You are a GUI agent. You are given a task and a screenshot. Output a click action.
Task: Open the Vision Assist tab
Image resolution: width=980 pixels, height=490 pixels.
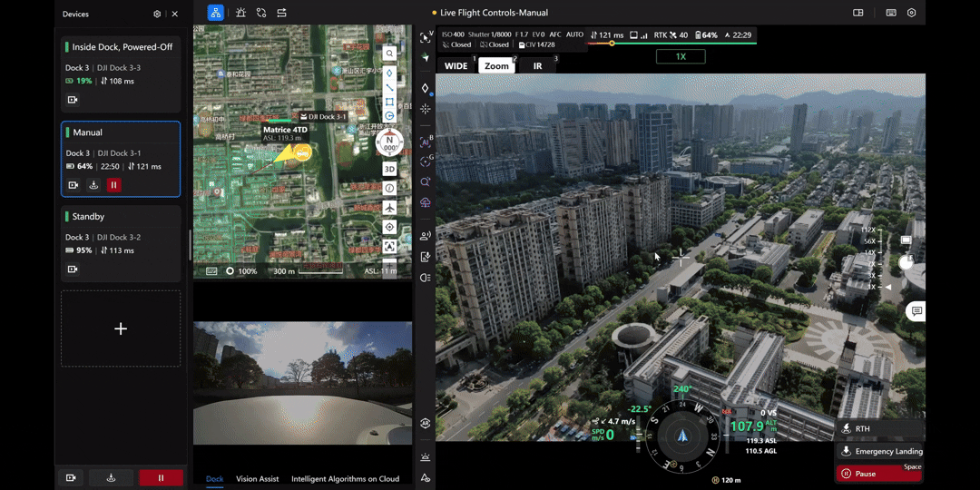[258, 479]
